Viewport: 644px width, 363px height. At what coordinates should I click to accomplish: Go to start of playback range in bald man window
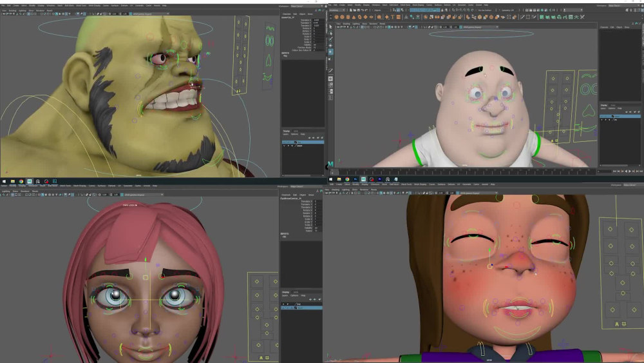pyautogui.click(x=614, y=172)
